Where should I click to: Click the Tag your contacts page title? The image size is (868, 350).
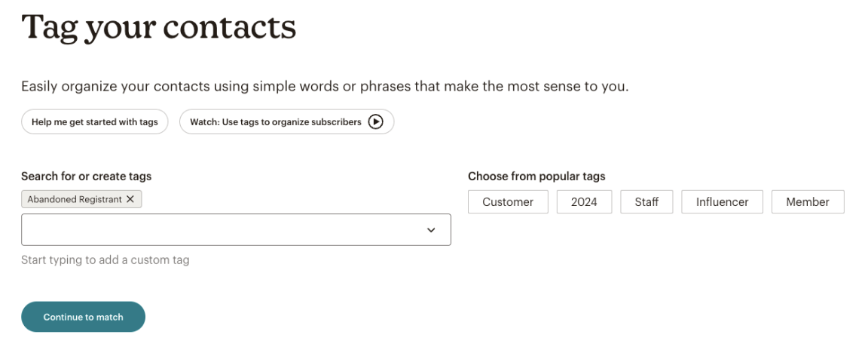(x=158, y=28)
